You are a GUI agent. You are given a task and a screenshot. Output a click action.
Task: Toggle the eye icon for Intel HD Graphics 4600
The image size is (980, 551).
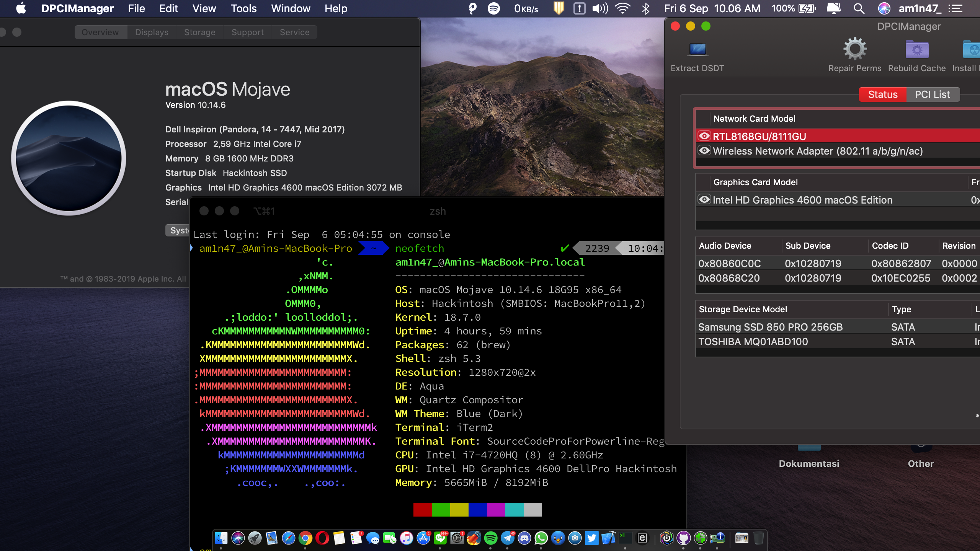[x=704, y=199]
